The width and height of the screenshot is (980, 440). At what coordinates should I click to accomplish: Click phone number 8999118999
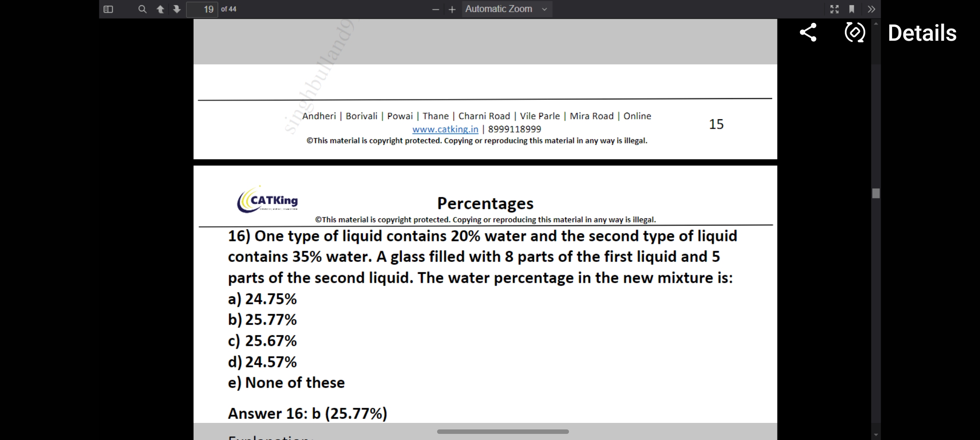point(514,129)
